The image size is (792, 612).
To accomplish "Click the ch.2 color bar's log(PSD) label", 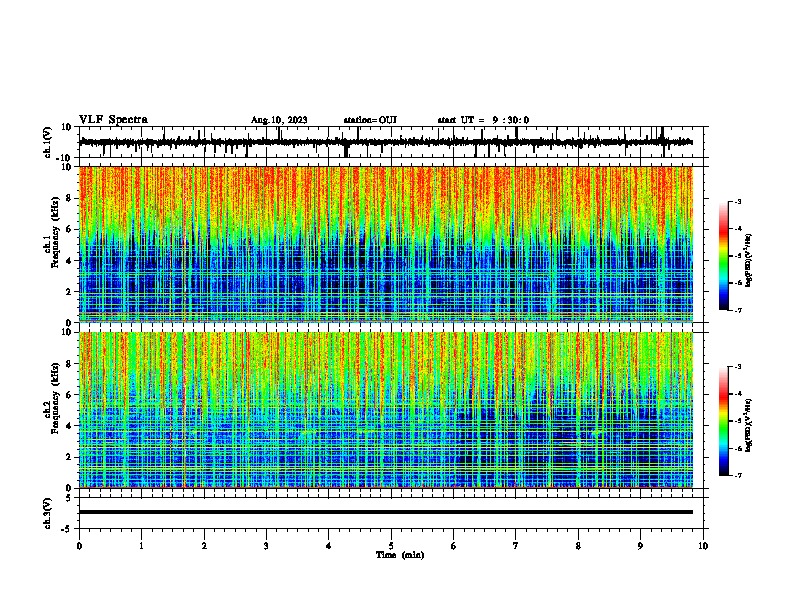I will (748, 425).
